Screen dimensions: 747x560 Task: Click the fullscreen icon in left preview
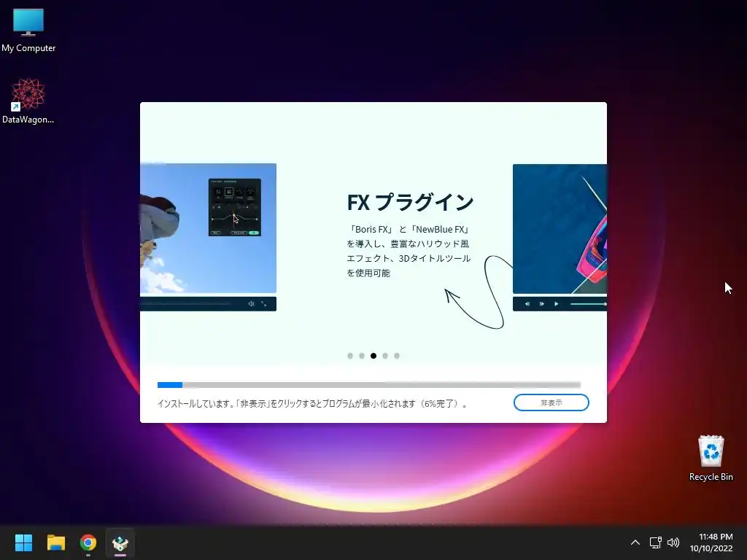pyautogui.click(x=263, y=303)
